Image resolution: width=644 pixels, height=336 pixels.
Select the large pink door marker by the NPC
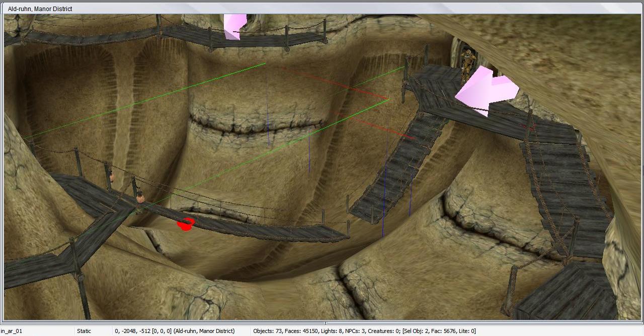coord(486,91)
